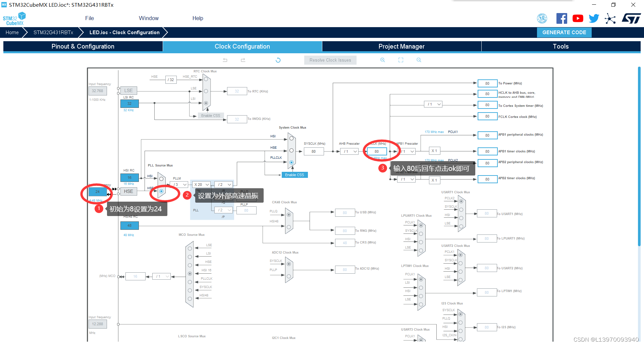Click To Power (MHz) value box
This screenshot has width=644, height=345.
point(487,83)
